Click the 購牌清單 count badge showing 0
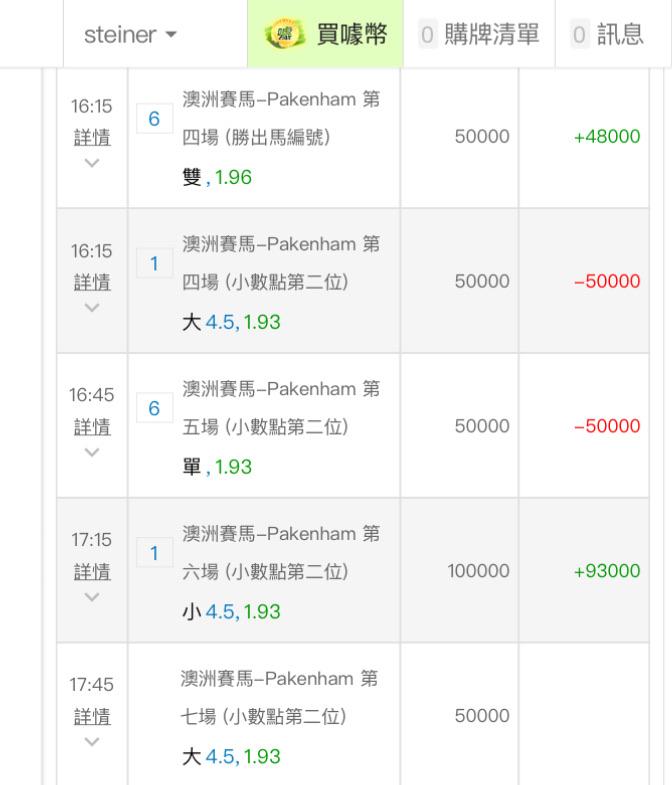The width and height of the screenshot is (672, 785). 427,35
